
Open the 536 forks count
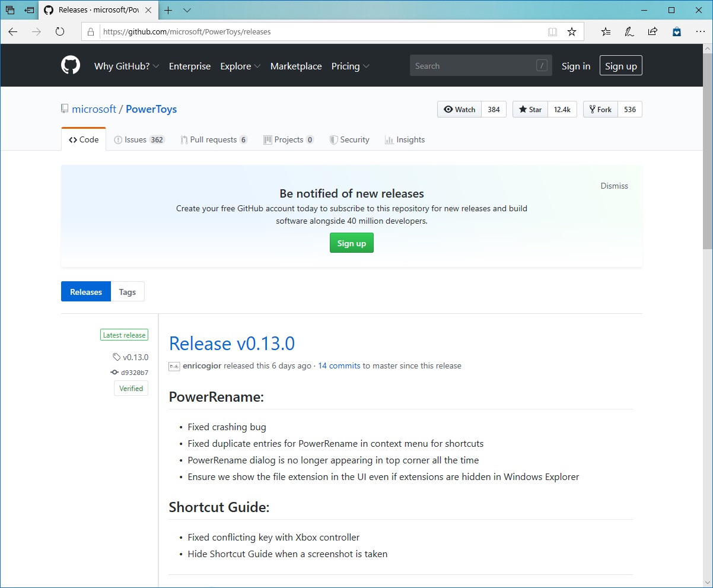point(630,109)
